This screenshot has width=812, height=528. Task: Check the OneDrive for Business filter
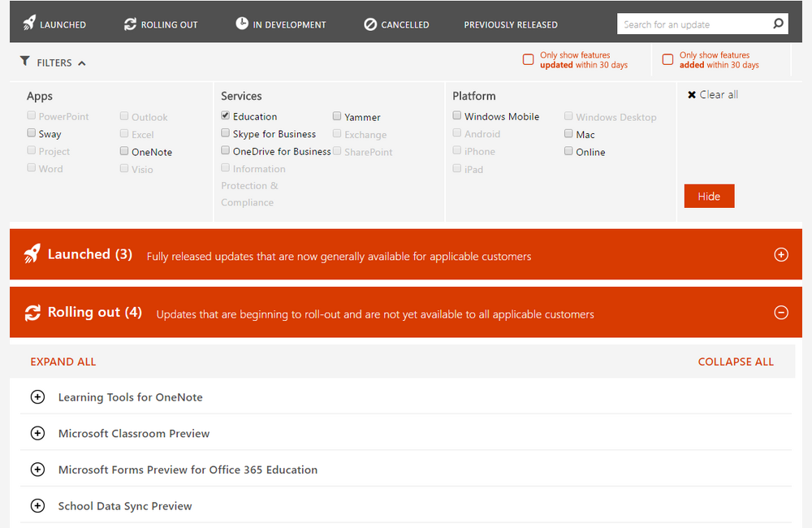225,150
